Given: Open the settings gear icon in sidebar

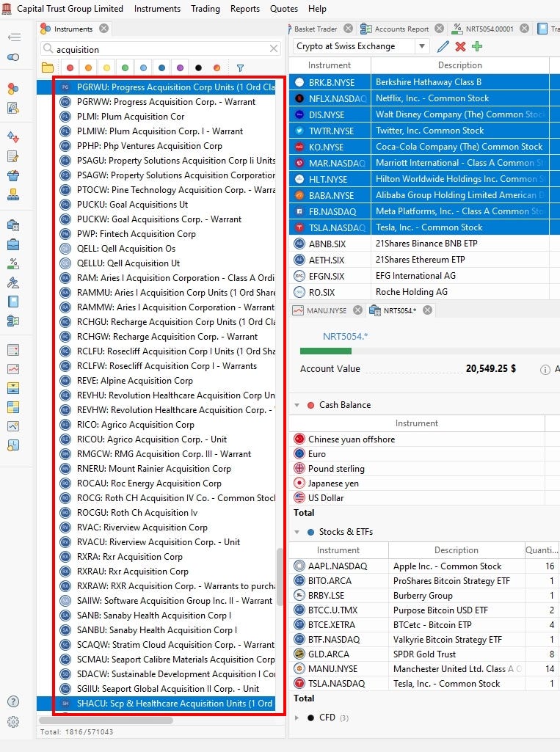Looking at the screenshot, I should (x=13, y=721).
